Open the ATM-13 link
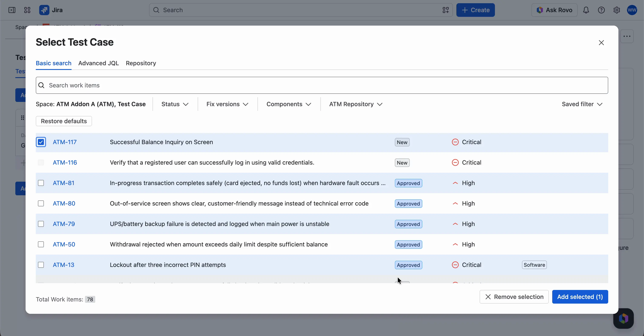 (x=63, y=265)
